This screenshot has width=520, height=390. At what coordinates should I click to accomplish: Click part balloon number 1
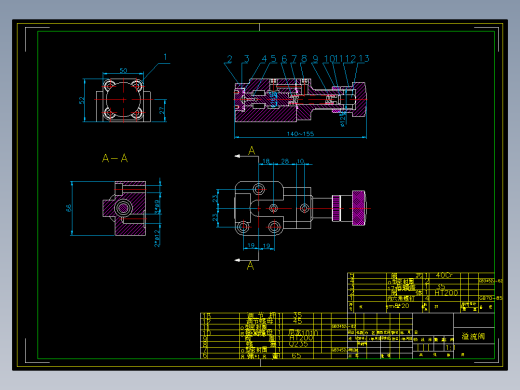click(165, 57)
